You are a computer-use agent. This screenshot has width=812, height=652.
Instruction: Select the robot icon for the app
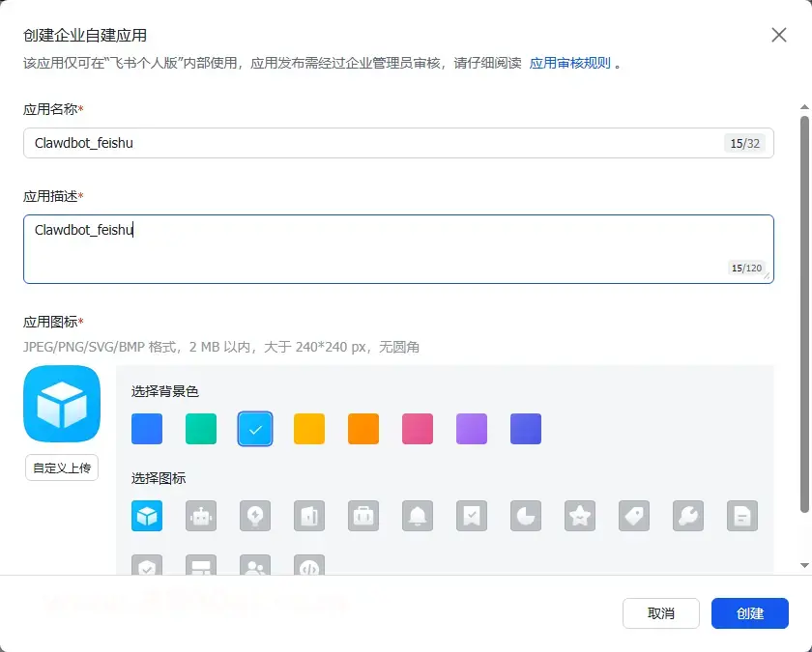pyautogui.click(x=201, y=516)
